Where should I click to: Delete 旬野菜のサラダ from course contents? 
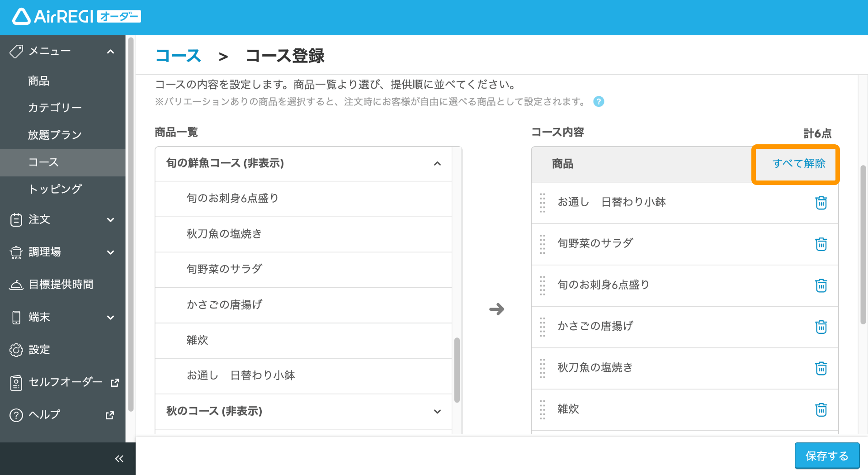821,244
